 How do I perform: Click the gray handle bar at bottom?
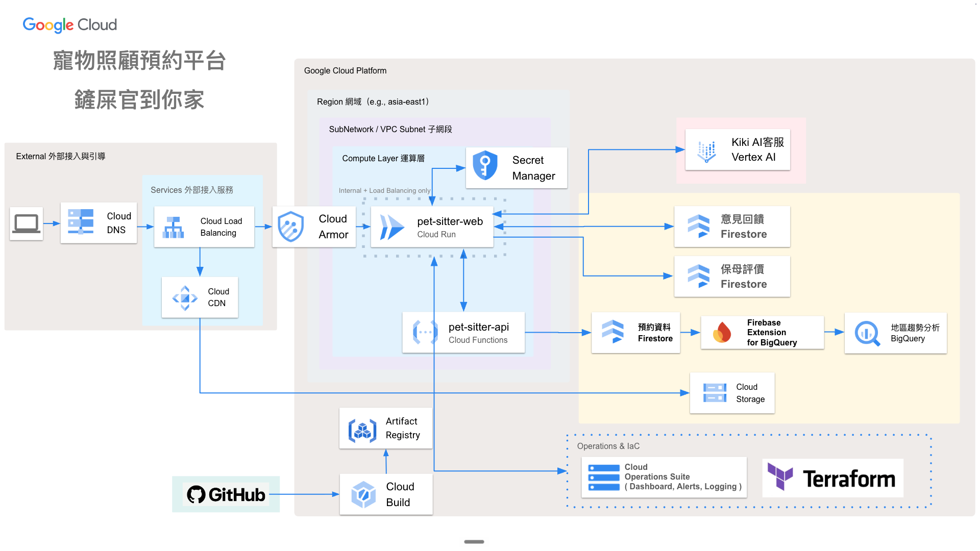[x=474, y=542]
